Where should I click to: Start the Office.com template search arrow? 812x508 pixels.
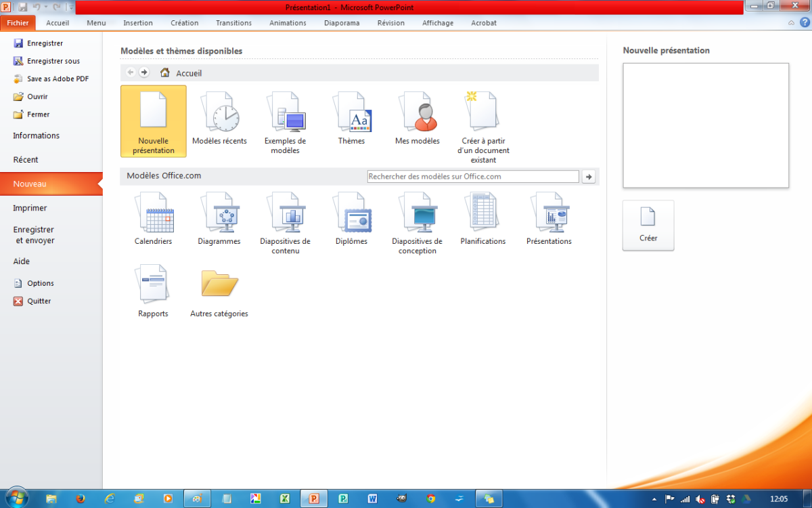589,177
